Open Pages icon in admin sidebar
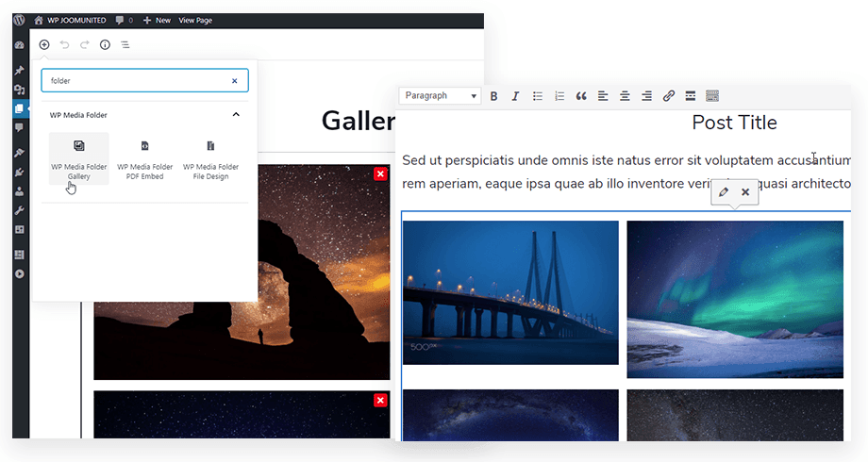The image size is (868, 462). [x=20, y=108]
